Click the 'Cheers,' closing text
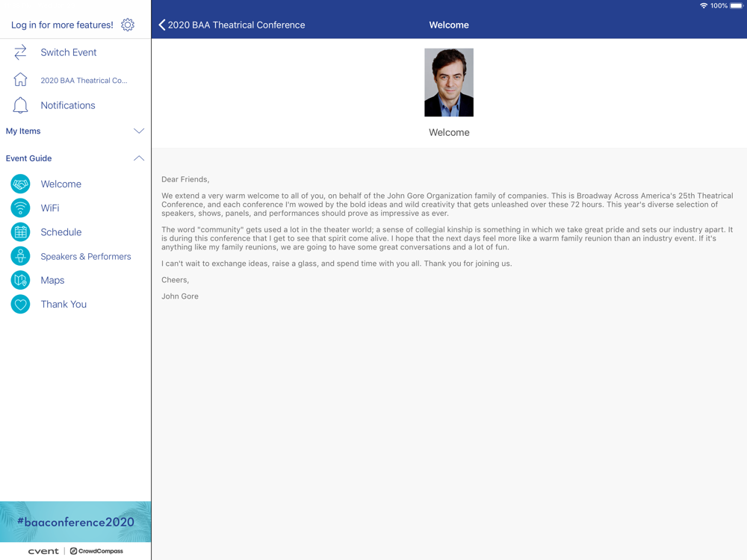Viewport: 747px width, 560px height. click(x=176, y=280)
